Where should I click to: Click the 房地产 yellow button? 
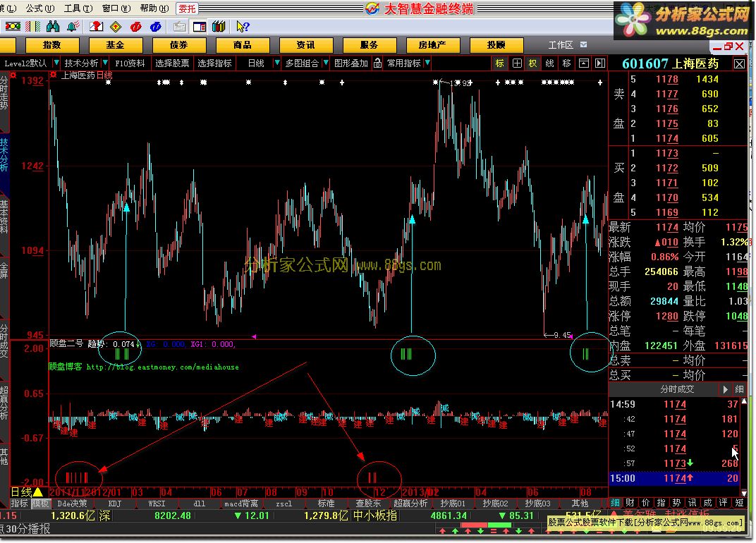pyautogui.click(x=432, y=45)
